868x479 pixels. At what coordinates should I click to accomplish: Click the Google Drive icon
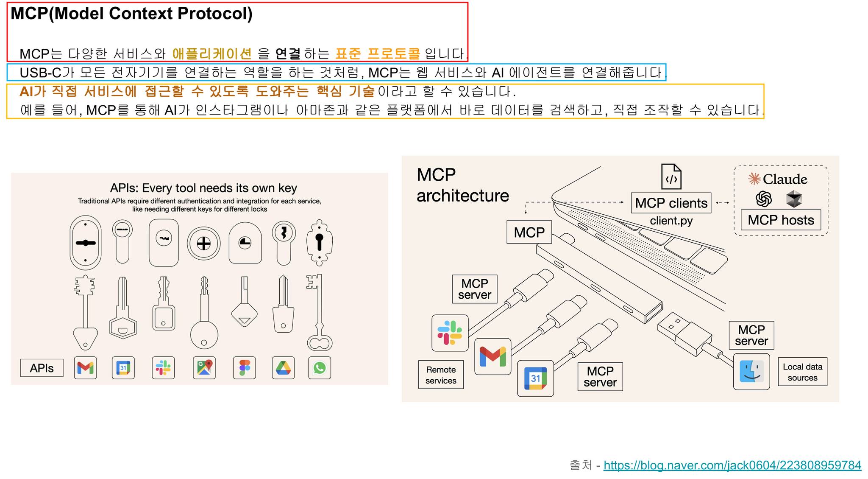click(283, 368)
